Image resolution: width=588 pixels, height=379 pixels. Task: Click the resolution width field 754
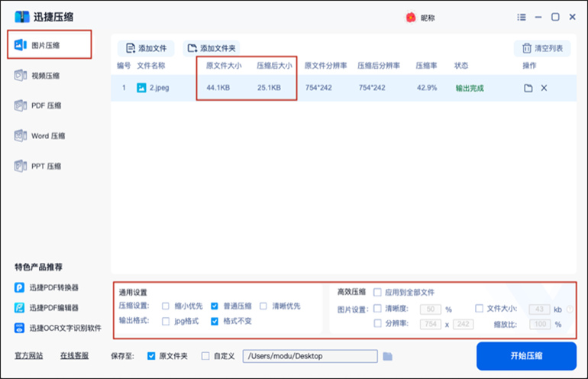[x=431, y=324]
